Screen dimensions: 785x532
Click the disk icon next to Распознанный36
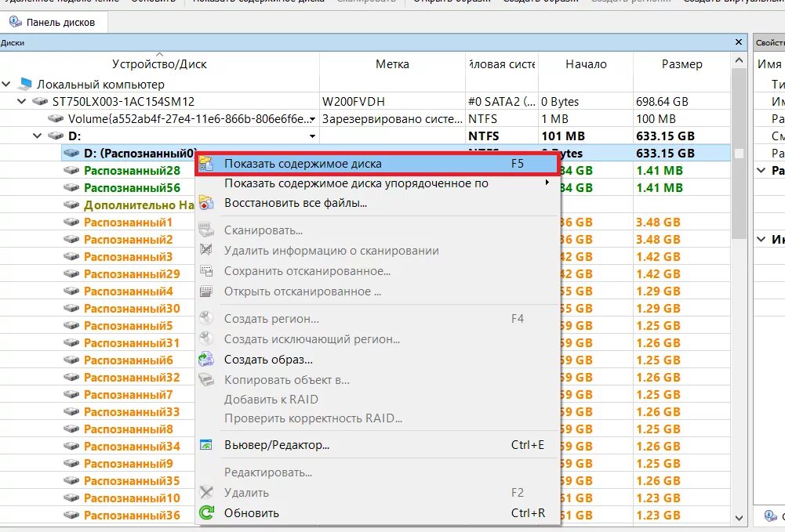(71, 515)
